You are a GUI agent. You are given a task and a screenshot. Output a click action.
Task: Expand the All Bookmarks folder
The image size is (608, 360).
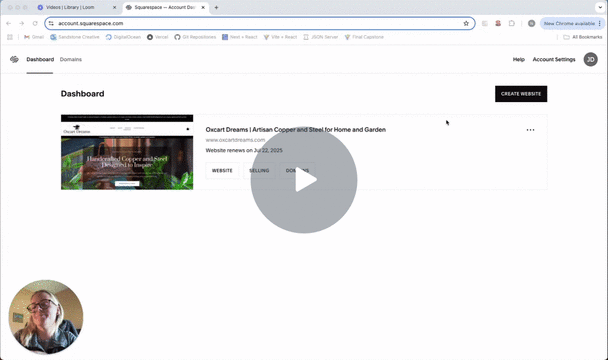coord(582,37)
